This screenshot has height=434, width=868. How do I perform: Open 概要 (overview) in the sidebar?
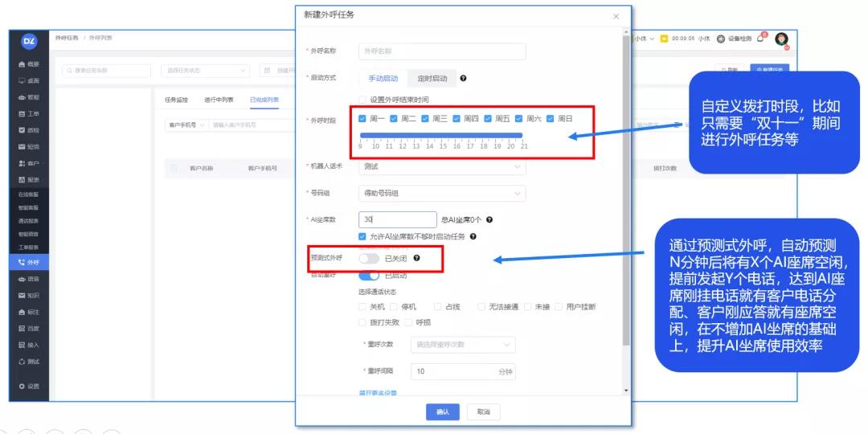tap(29, 63)
